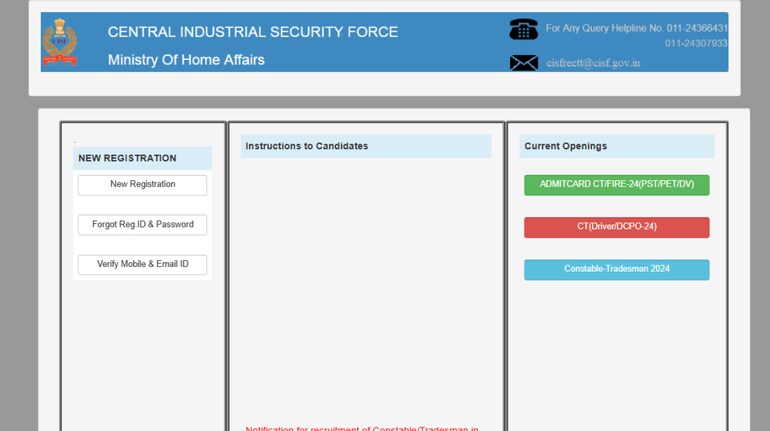
Task: Select Forgot Reg ID & Password
Action: (142, 225)
